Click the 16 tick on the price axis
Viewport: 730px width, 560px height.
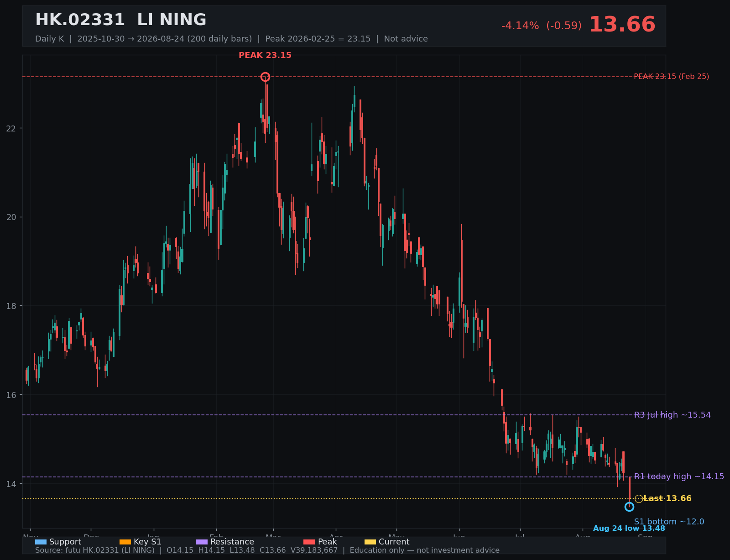click(11, 395)
